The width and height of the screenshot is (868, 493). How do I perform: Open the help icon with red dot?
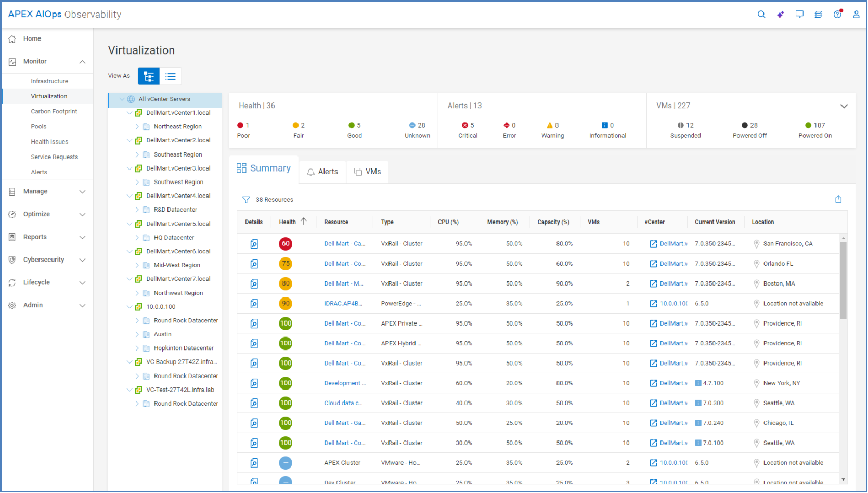pyautogui.click(x=837, y=14)
